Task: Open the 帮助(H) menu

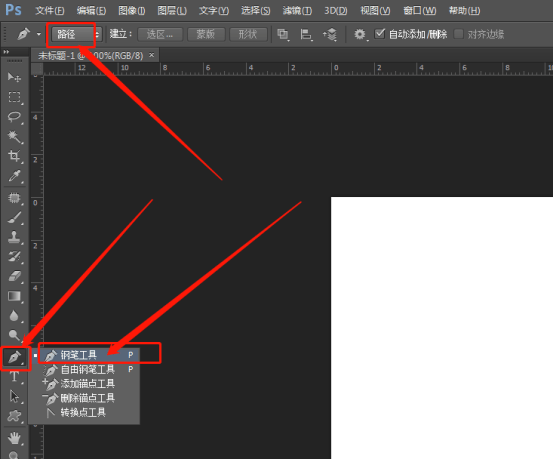Action: (464, 11)
